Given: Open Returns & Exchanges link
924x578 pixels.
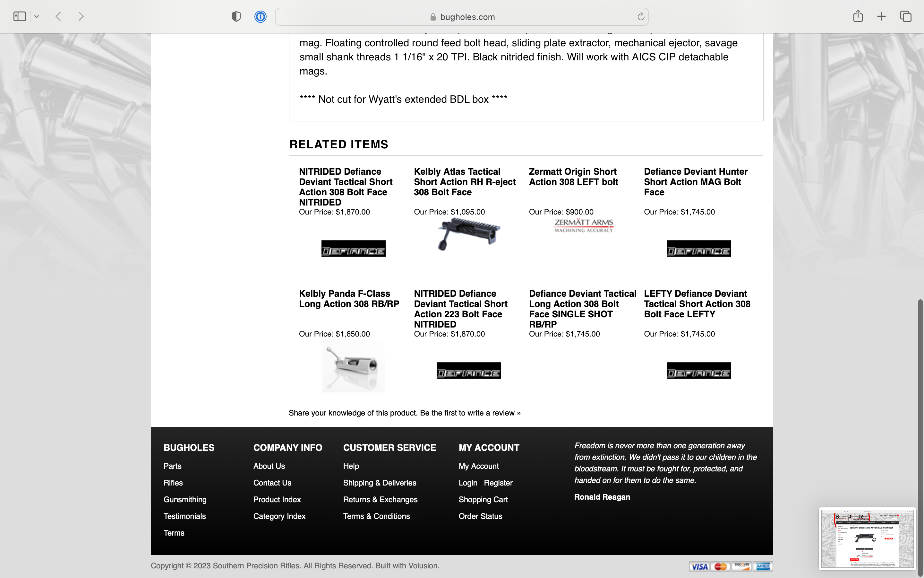Looking at the screenshot, I should click(380, 499).
